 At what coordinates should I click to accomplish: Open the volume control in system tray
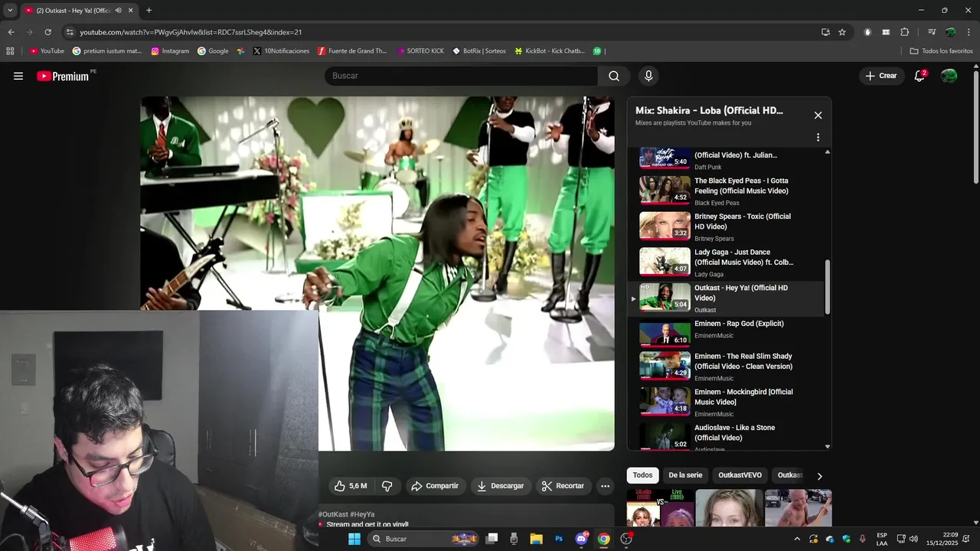(x=913, y=539)
